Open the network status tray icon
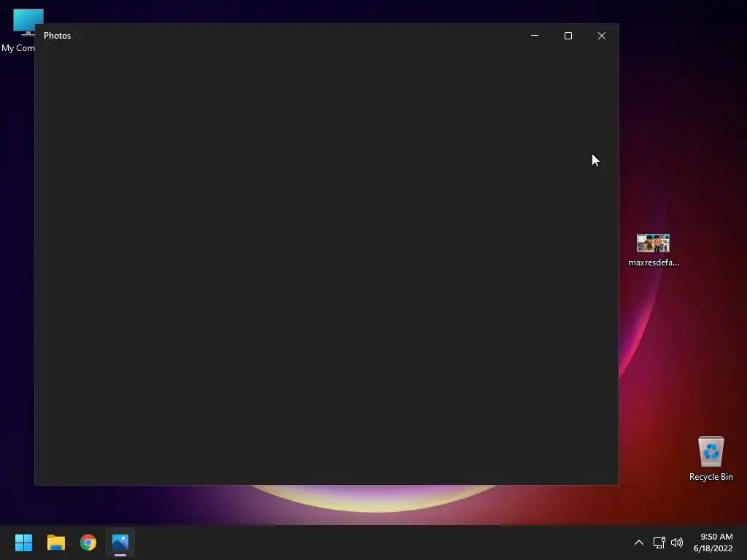Viewport: 747px width, 560px height. [659, 542]
